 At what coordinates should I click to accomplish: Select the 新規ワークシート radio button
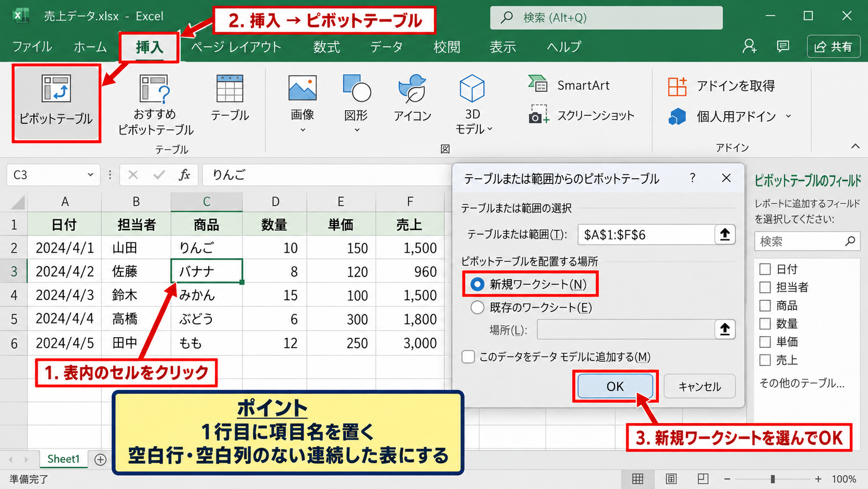tap(477, 284)
